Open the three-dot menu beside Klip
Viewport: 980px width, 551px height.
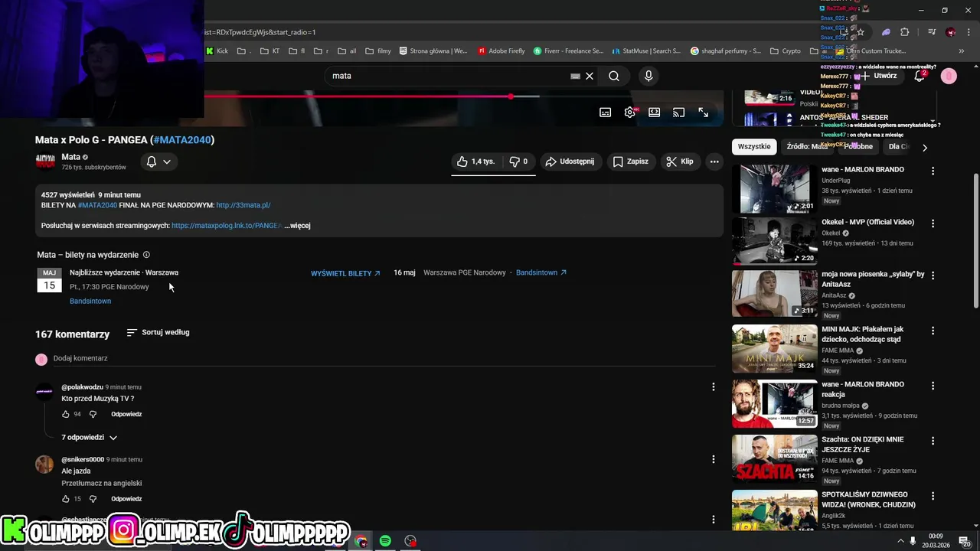(x=714, y=161)
